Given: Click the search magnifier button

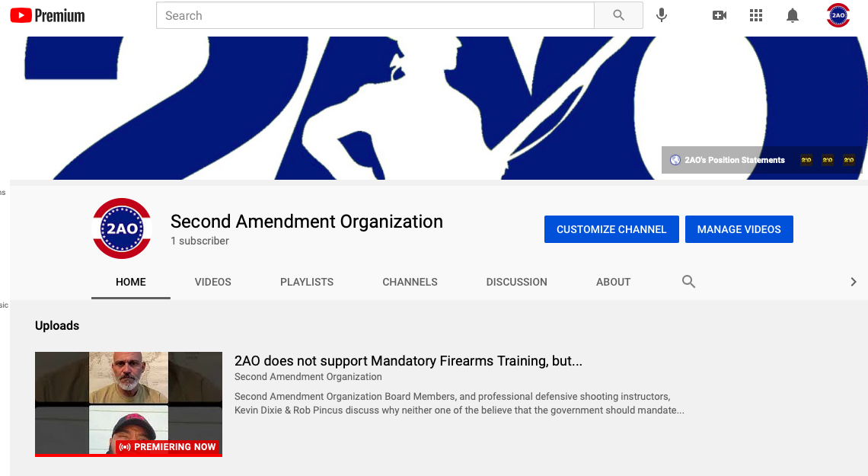Looking at the screenshot, I should [618, 15].
